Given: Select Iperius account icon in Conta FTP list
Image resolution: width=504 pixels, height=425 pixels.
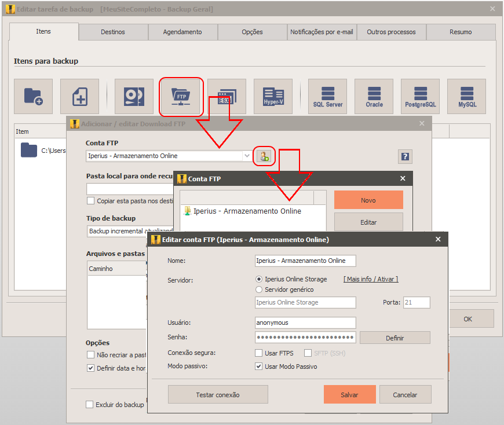Looking at the screenshot, I should pos(187,211).
